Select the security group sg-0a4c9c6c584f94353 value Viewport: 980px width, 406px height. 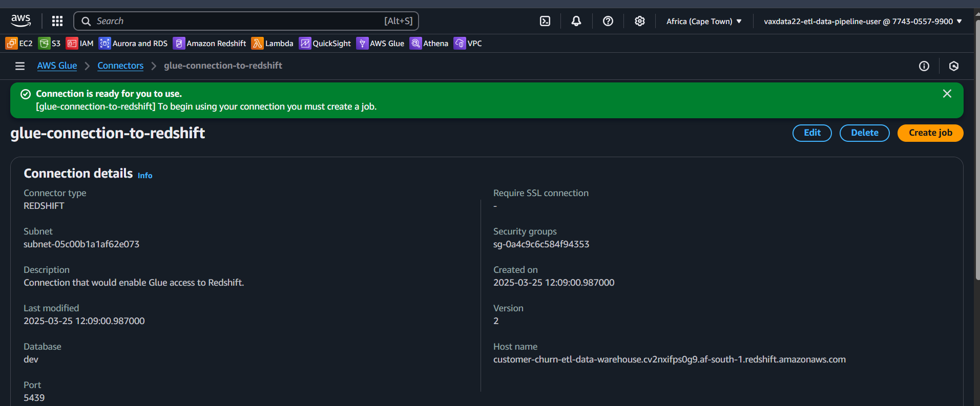[x=541, y=244]
